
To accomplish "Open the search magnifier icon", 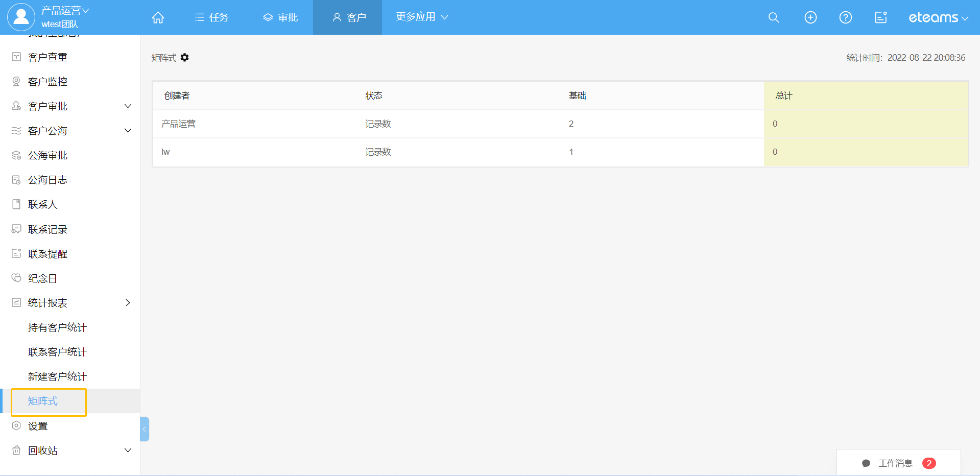I will pyautogui.click(x=774, y=17).
